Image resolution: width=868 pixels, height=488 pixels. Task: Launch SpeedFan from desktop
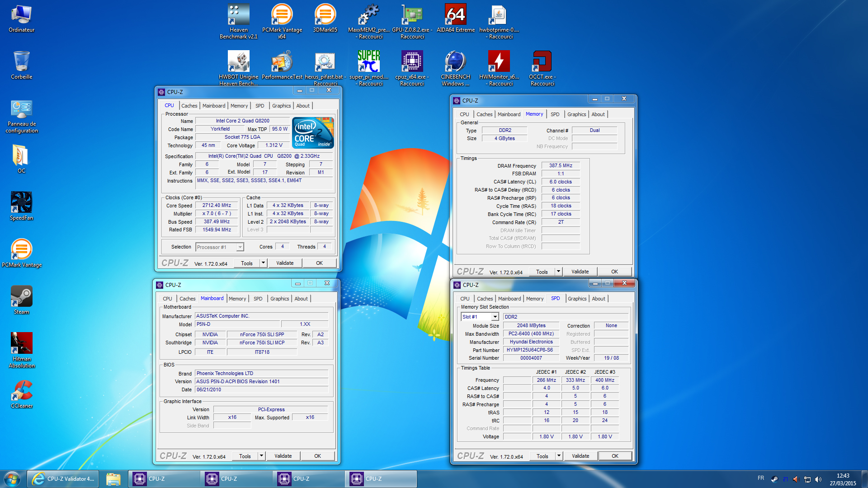pyautogui.click(x=21, y=206)
